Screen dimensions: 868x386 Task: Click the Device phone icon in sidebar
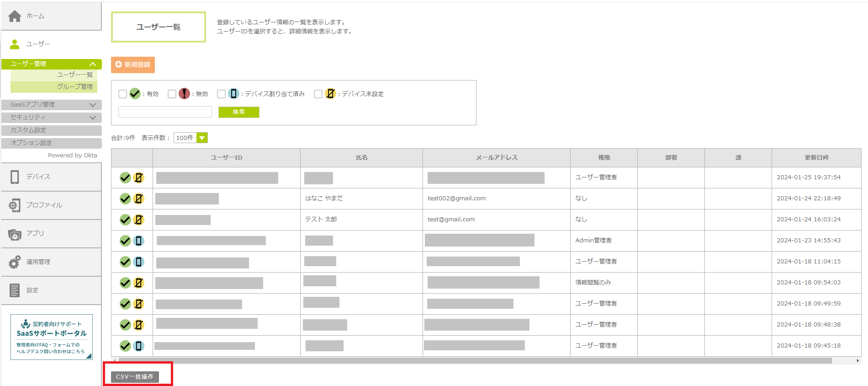(x=15, y=177)
